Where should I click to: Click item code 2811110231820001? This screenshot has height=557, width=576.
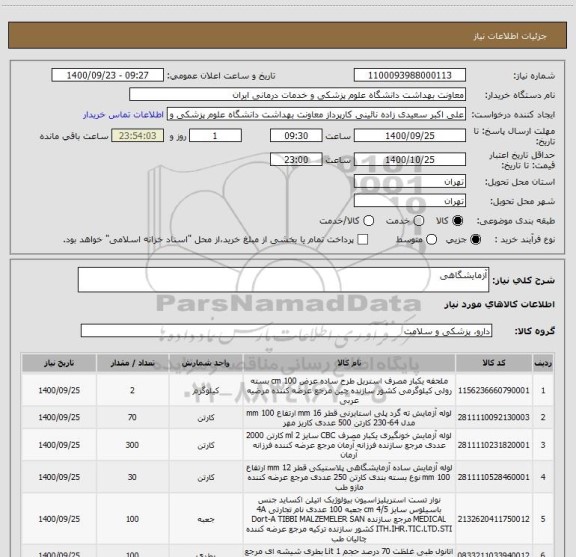[x=494, y=445]
